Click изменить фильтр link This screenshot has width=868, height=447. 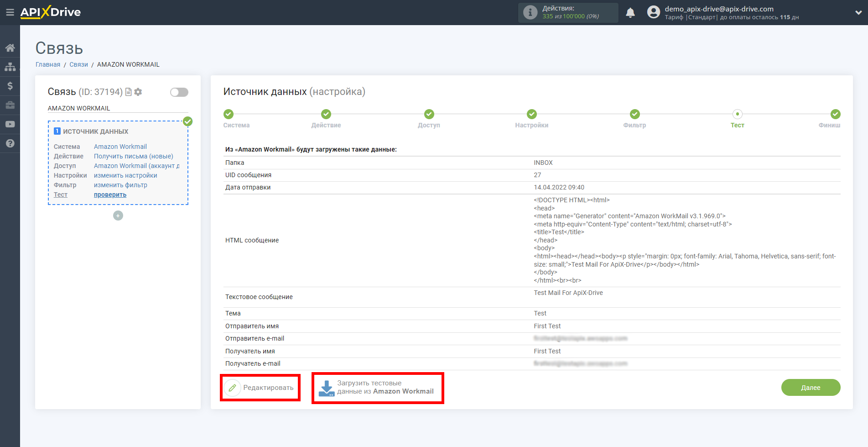coord(120,185)
